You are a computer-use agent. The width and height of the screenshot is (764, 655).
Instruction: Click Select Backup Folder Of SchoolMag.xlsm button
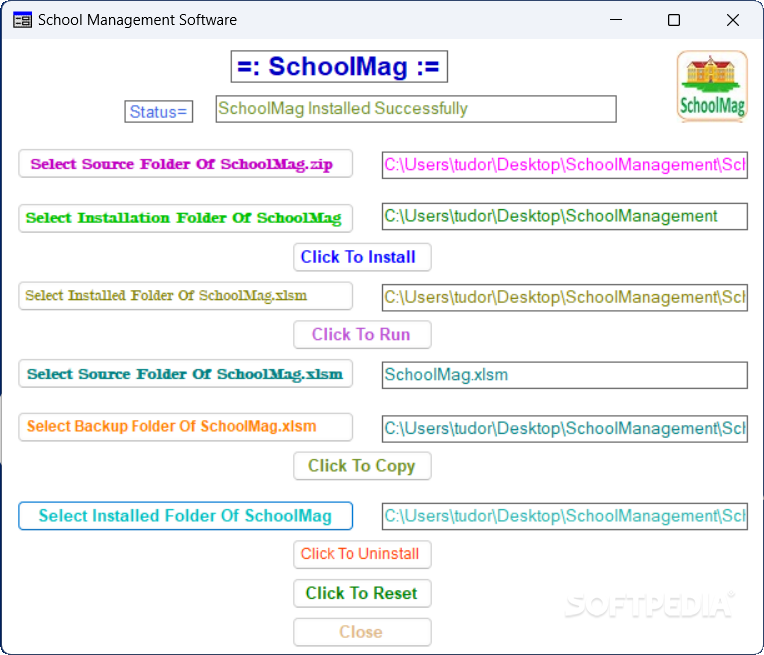point(185,427)
